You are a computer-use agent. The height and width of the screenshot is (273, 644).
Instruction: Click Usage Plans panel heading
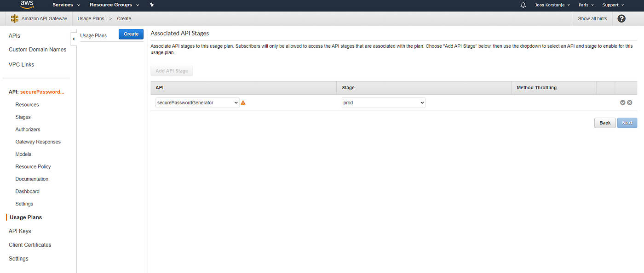pos(93,35)
